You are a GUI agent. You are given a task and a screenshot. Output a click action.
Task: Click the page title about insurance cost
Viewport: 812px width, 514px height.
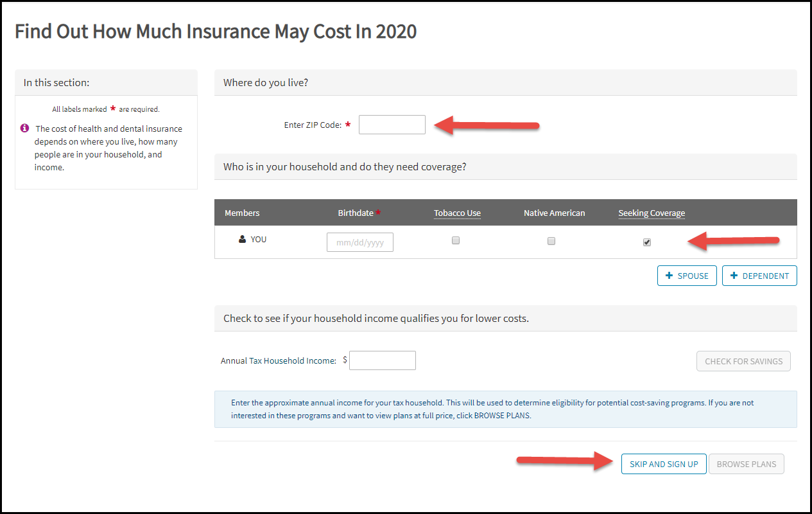coord(216,31)
